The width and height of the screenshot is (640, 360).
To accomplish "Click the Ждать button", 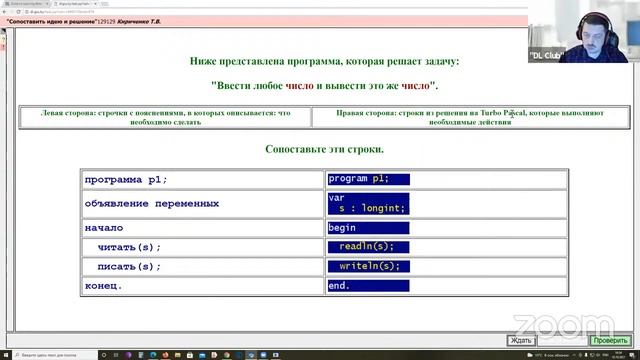I will coord(521,340).
